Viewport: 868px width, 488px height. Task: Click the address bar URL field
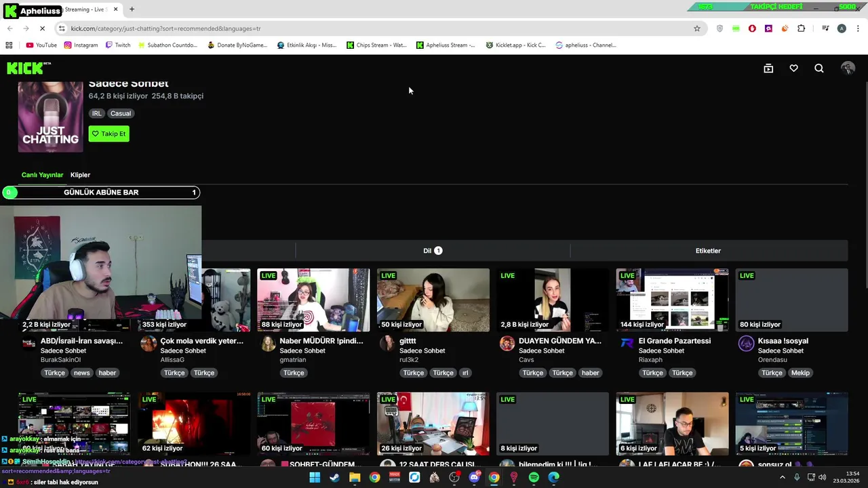pyautogui.click(x=380, y=28)
